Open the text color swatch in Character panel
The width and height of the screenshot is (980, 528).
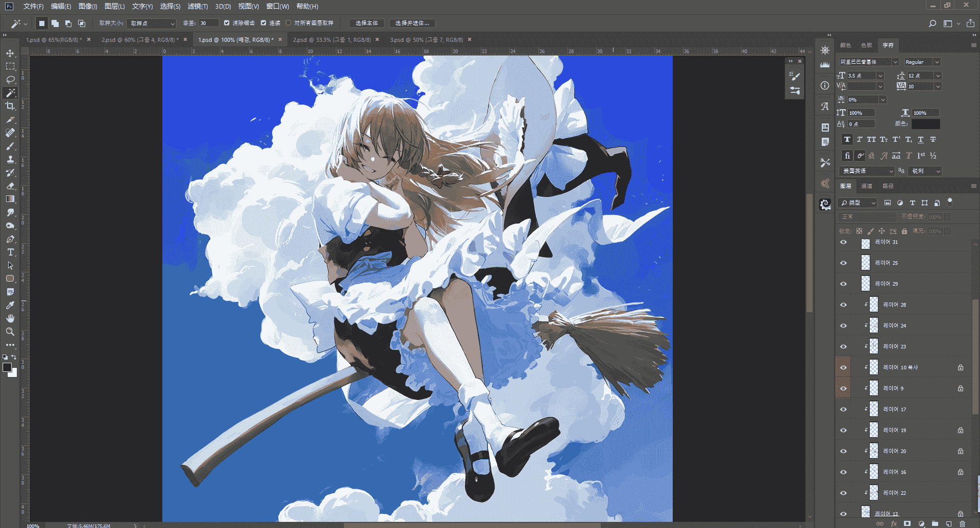925,124
